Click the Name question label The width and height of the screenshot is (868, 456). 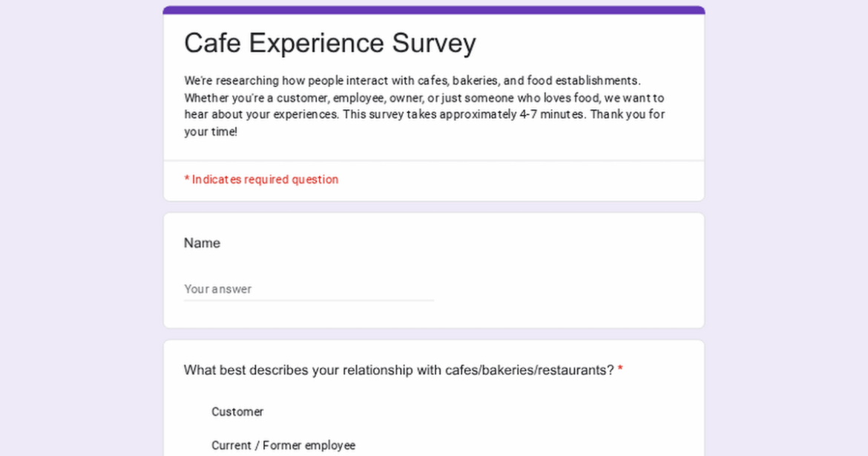coord(202,243)
